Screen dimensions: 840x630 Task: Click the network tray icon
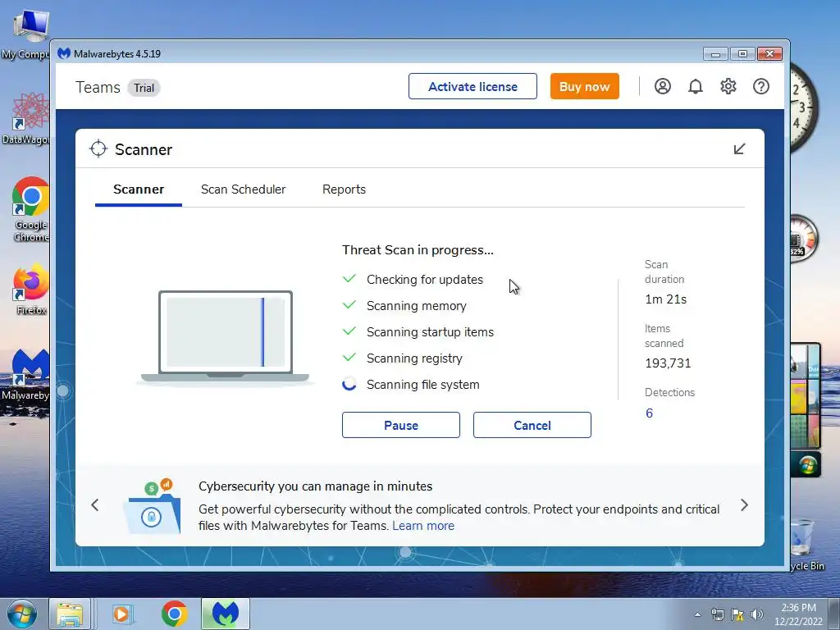717,614
